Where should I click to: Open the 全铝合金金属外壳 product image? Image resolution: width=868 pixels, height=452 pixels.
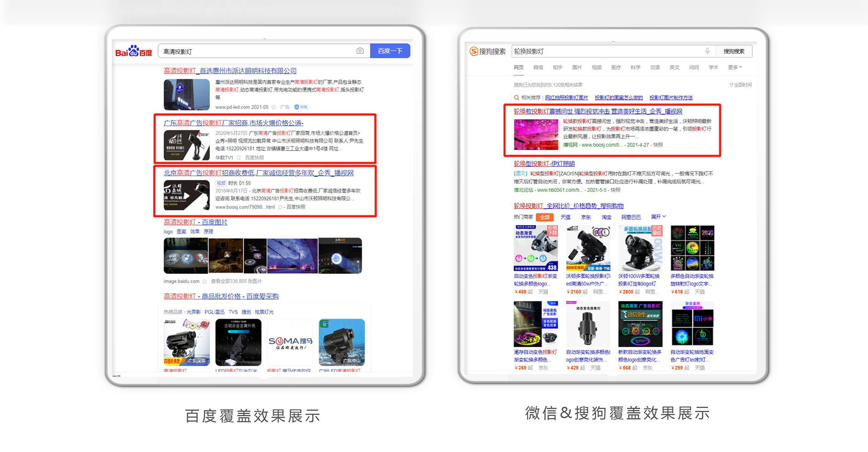(238, 343)
